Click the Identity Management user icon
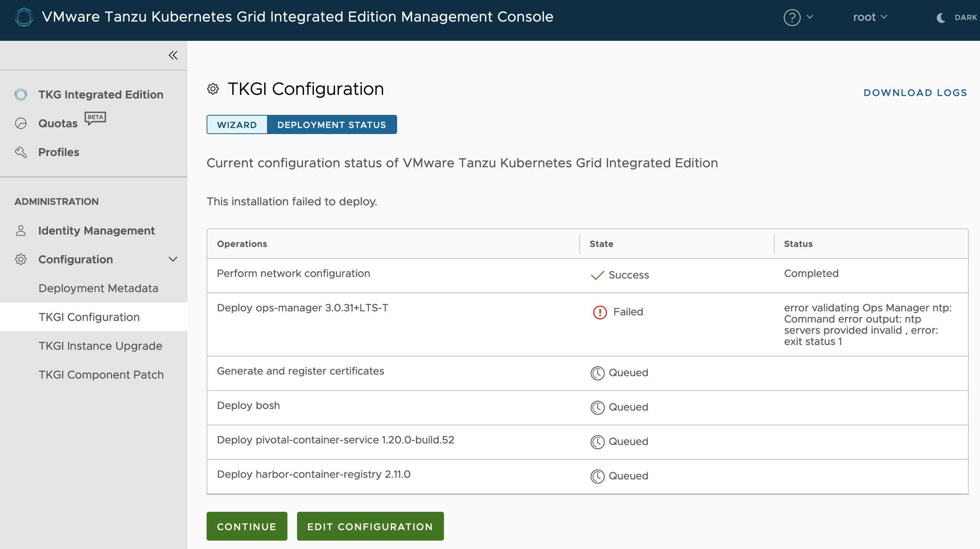 click(21, 230)
